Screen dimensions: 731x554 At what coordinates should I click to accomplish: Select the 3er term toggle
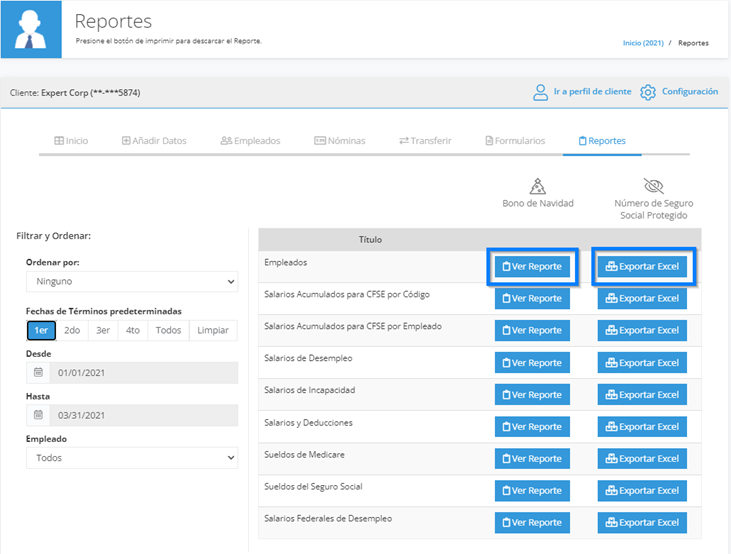coord(103,330)
